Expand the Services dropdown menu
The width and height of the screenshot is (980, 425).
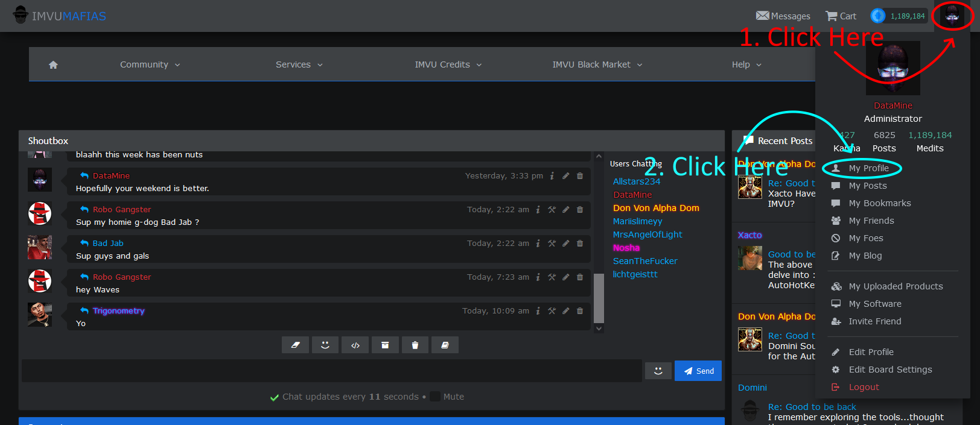[299, 65]
